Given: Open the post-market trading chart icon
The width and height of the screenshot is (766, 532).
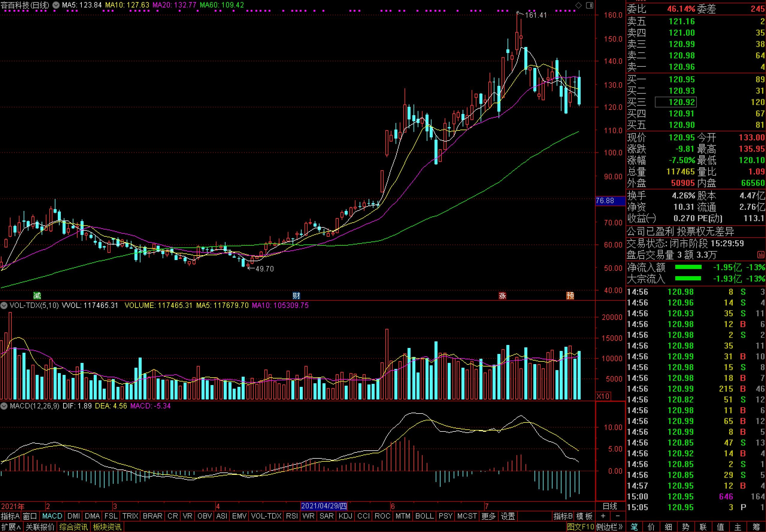Looking at the screenshot, I should coord(761,255).
